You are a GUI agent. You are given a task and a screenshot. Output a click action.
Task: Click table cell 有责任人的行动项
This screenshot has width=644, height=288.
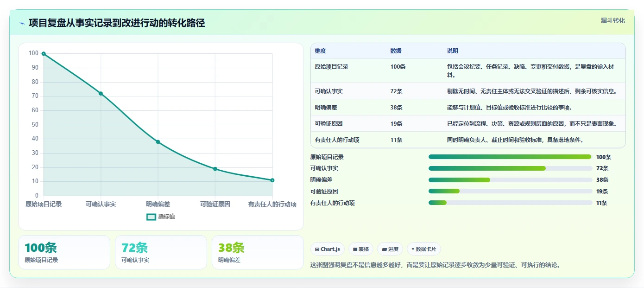click(x=337, y=140)
